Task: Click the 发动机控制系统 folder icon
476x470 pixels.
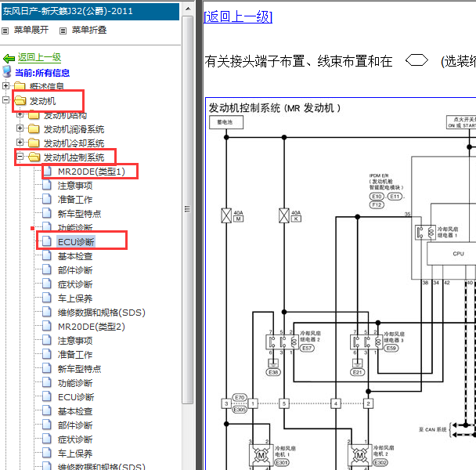Action: (34, 157)
